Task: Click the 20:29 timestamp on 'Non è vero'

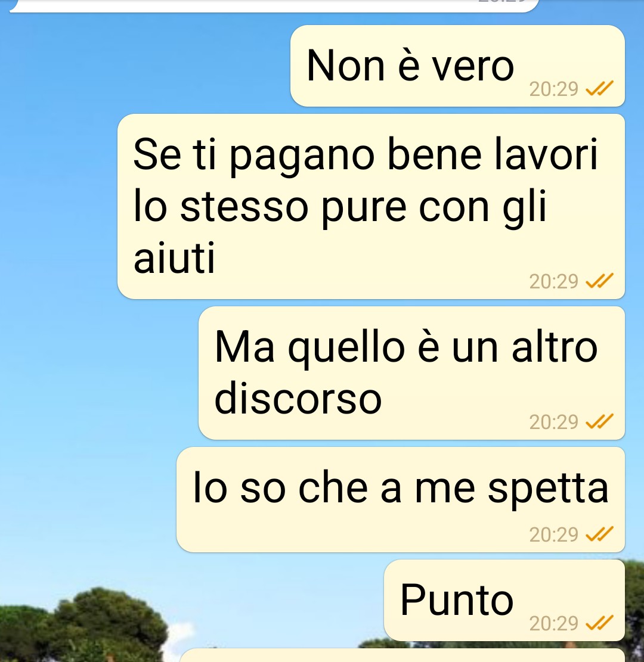Action: (553, 89)
